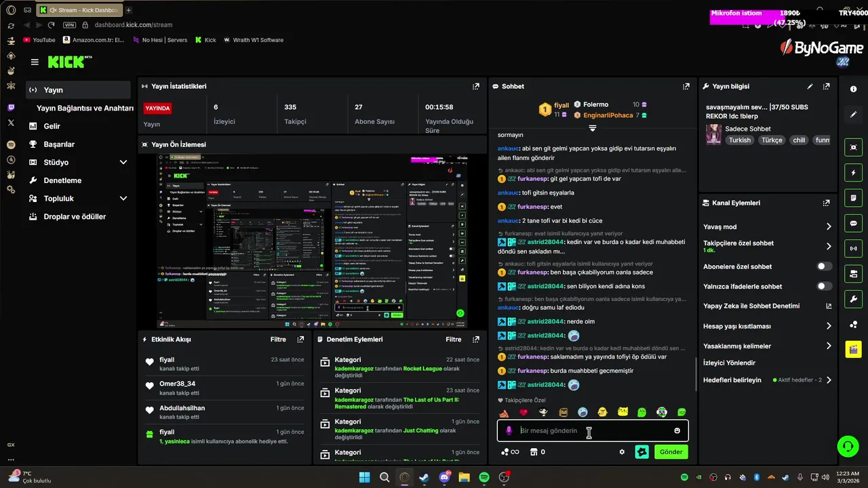The width and height of the screenshot is (868, 488).
Task: Go to Yayın in sidebar
Action: coord(78,89)
